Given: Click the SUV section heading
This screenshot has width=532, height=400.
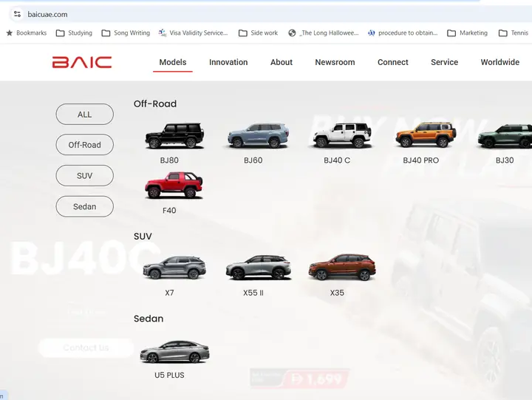Looking at the screenshot, I should tap(143, 237).
